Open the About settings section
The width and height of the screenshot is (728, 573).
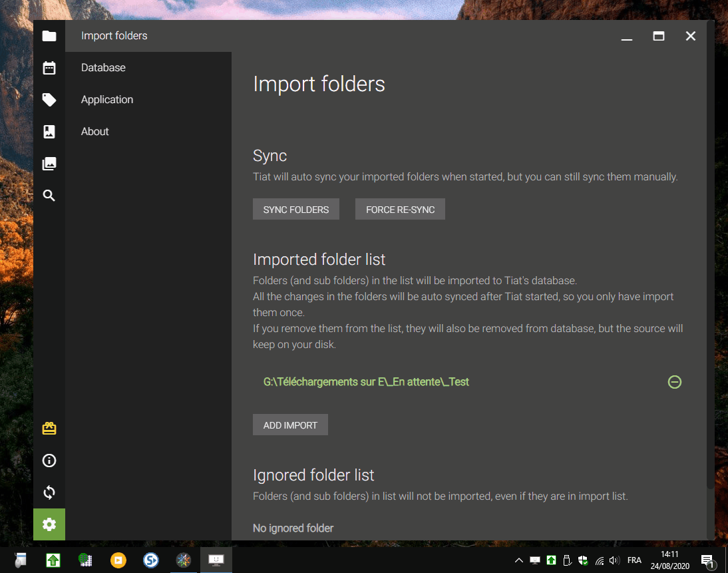[x=148, y=132]
